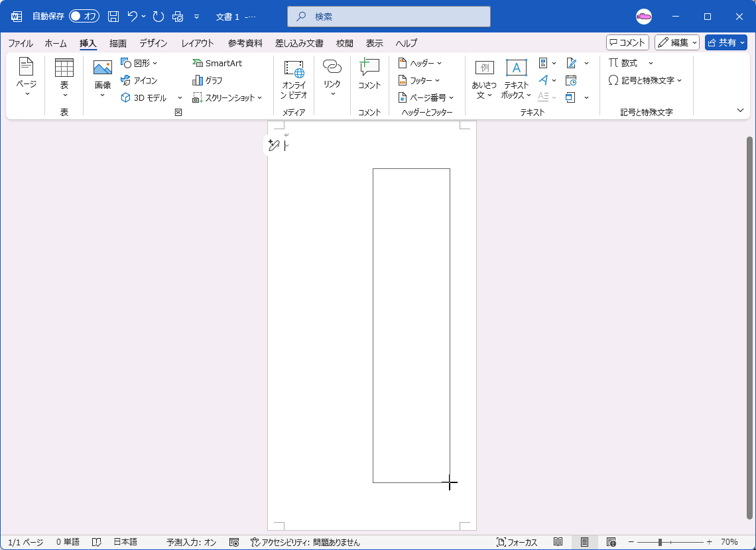
Task: Open print preview from quick access toolbar
Action: click(178, 17)
